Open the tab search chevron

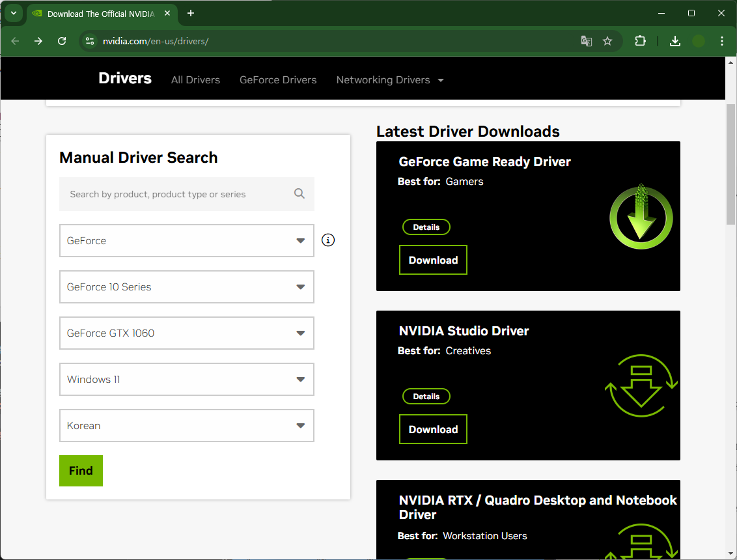(14, 13)
